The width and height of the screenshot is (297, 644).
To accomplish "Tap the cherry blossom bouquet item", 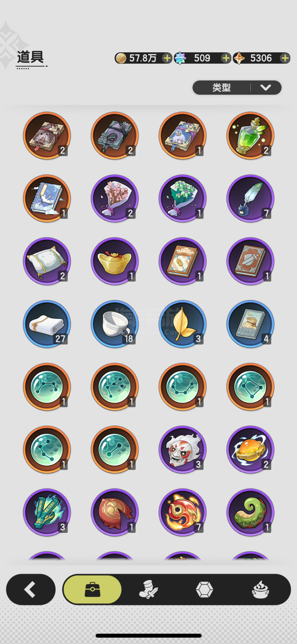I will click(115, 198).
